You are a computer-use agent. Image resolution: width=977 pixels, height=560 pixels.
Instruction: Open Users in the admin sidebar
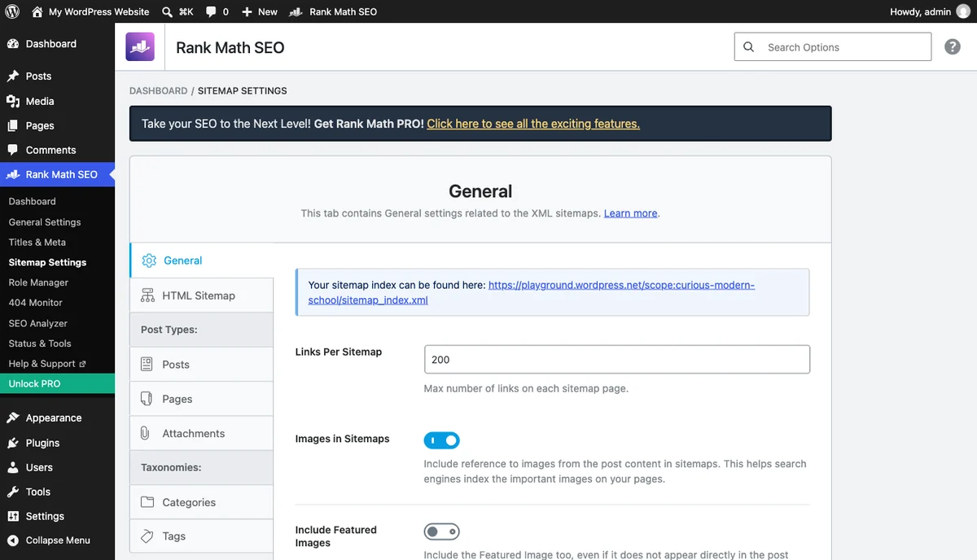(x=57, y=467)
